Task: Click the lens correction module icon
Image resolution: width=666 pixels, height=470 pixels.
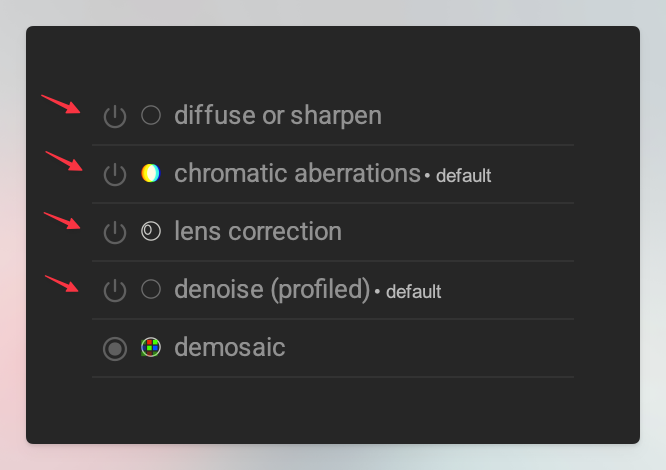Action: click(x=151, y=232)
